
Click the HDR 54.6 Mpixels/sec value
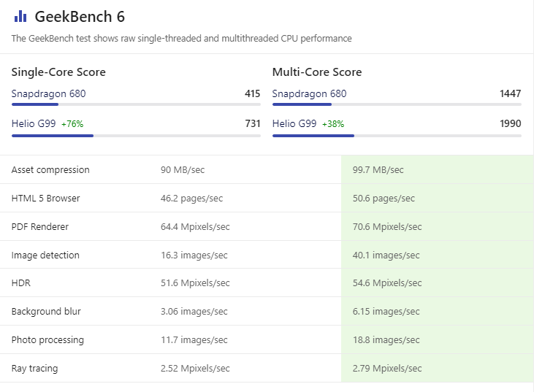[387, 283]
